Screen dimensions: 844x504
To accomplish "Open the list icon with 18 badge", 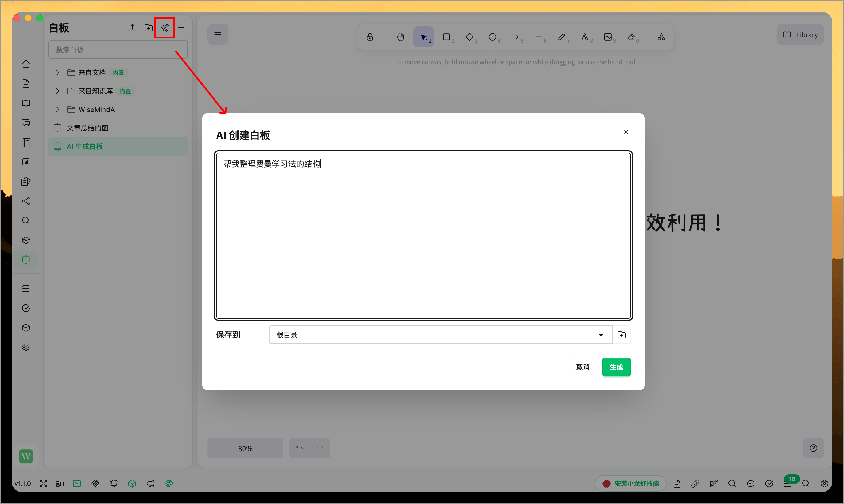I will [788, 484].
